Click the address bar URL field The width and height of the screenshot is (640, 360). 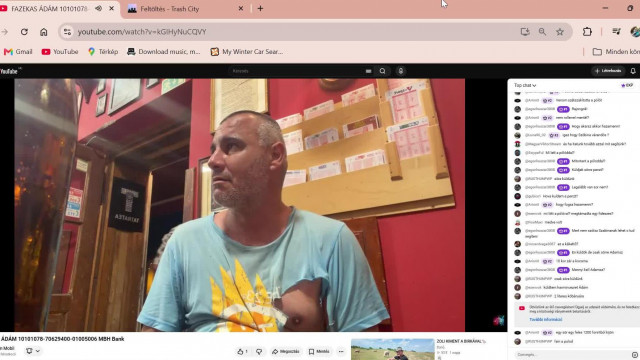[x=294, y=32]
